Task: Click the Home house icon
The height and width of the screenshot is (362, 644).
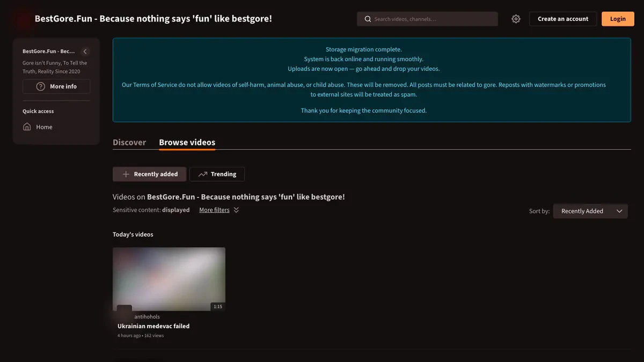Action: 27,127
